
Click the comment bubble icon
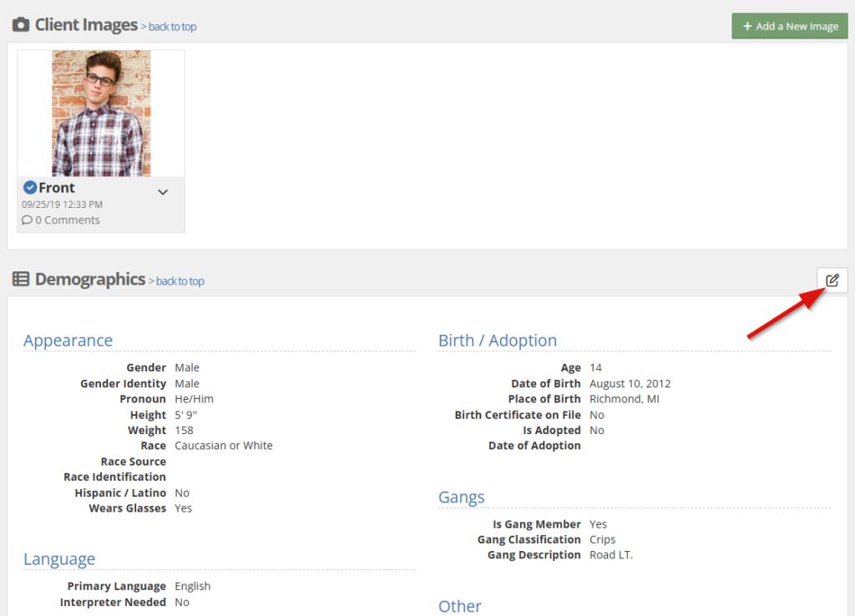(27, 220)
